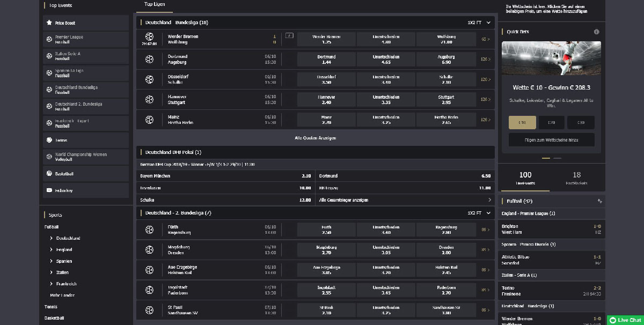The height and width of the screenshot is (325, 644).
Task: Click football icon beside Ingolstadt vs Paderborn
Action: pos(149,290)
